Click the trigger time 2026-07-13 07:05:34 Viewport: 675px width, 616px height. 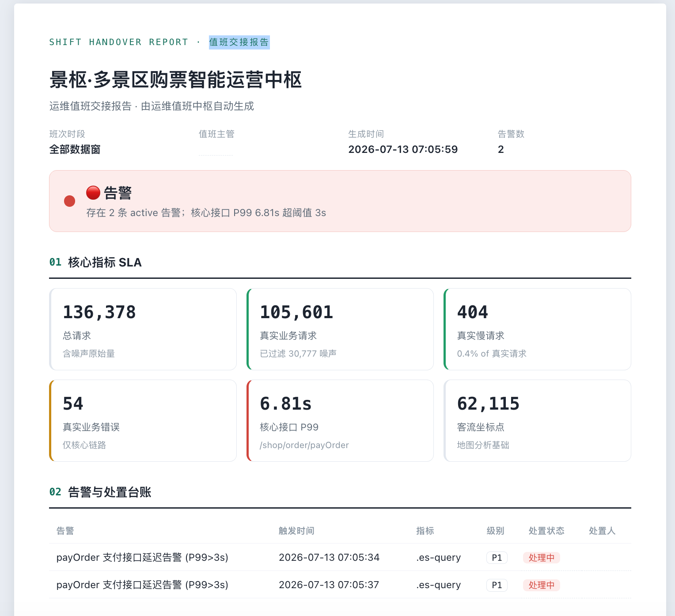coord(329,558)
